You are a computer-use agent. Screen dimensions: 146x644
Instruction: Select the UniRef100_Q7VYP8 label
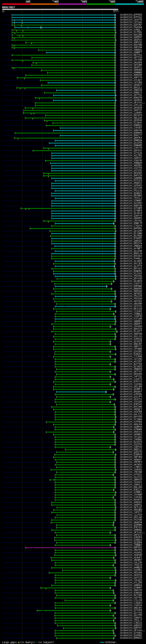pyautogui.click(x=131, y=610)
